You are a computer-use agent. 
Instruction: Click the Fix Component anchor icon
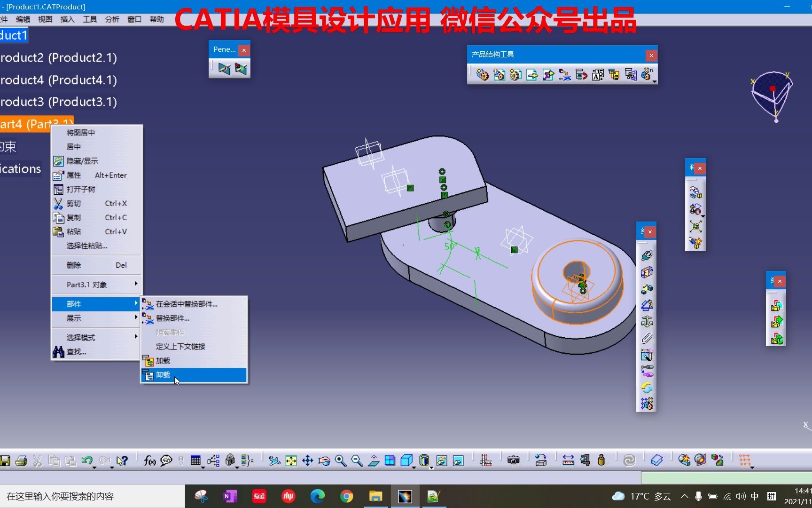point(647,322)
